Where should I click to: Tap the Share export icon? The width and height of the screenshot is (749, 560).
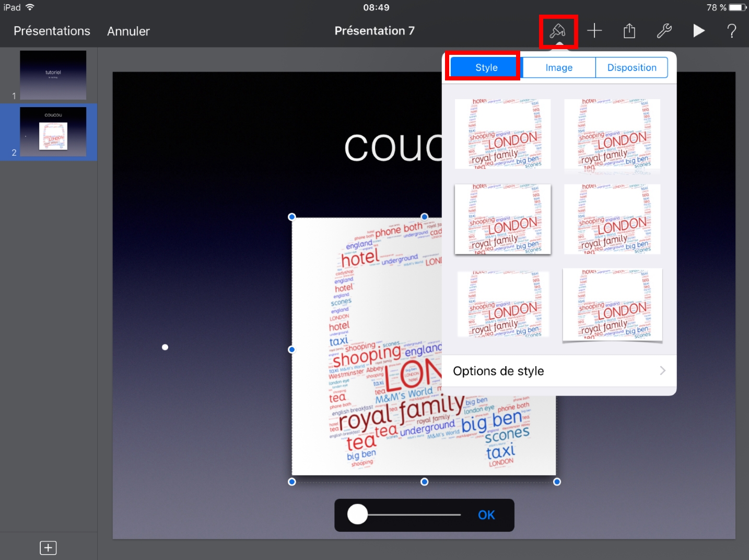coord(629,31)
